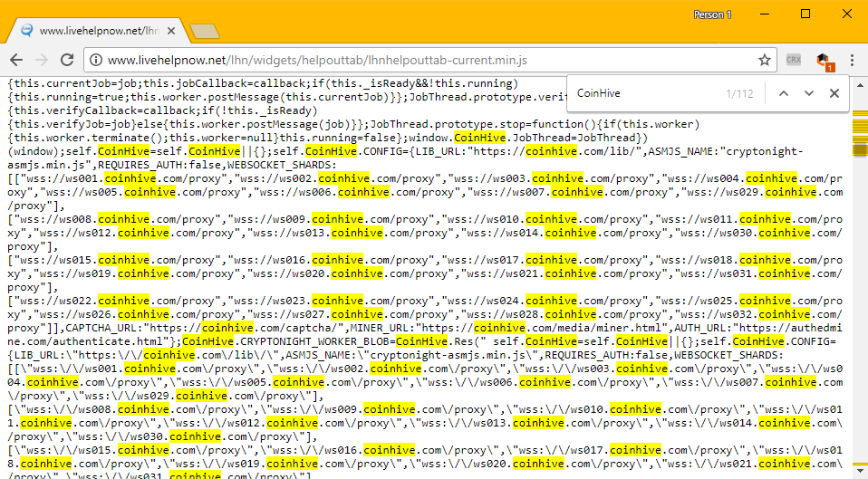This screenshot has height=479, width=868.
Task: Click the vertical scrollbar thumb
Action: click(860, 149)
